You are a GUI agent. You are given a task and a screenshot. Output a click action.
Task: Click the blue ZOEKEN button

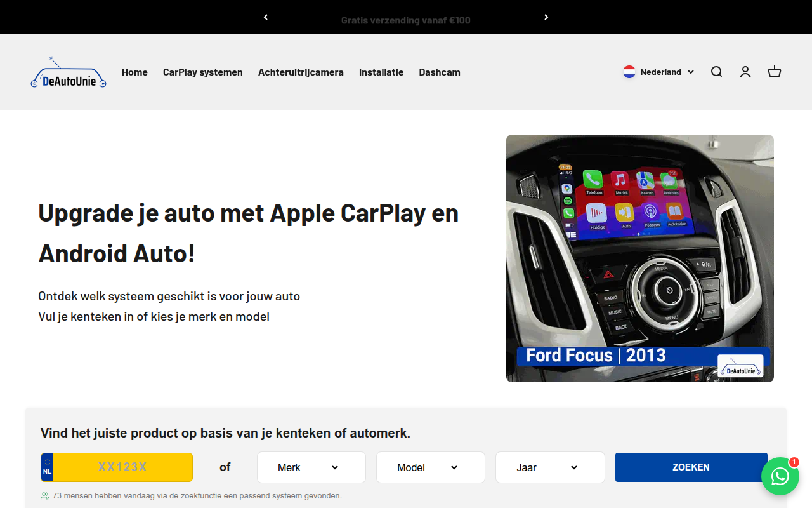[x=691, y=467]
